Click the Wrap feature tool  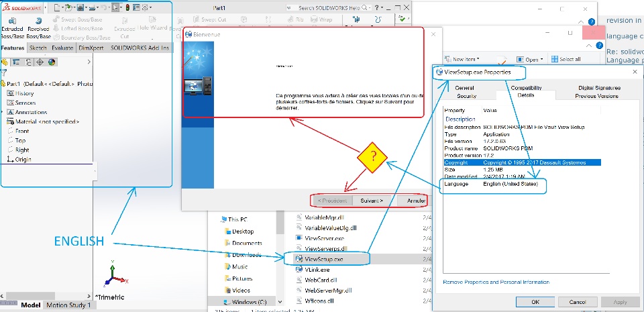(x=321, y=19)
